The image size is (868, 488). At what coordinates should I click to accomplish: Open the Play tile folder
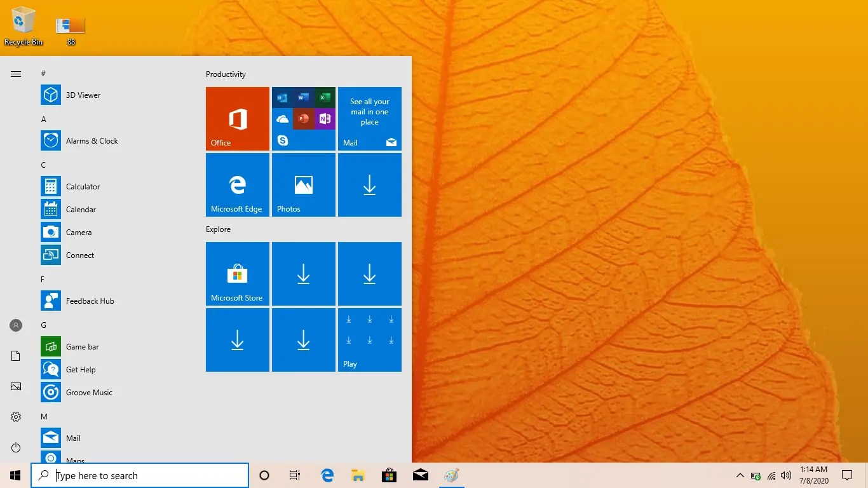point(370,340)
